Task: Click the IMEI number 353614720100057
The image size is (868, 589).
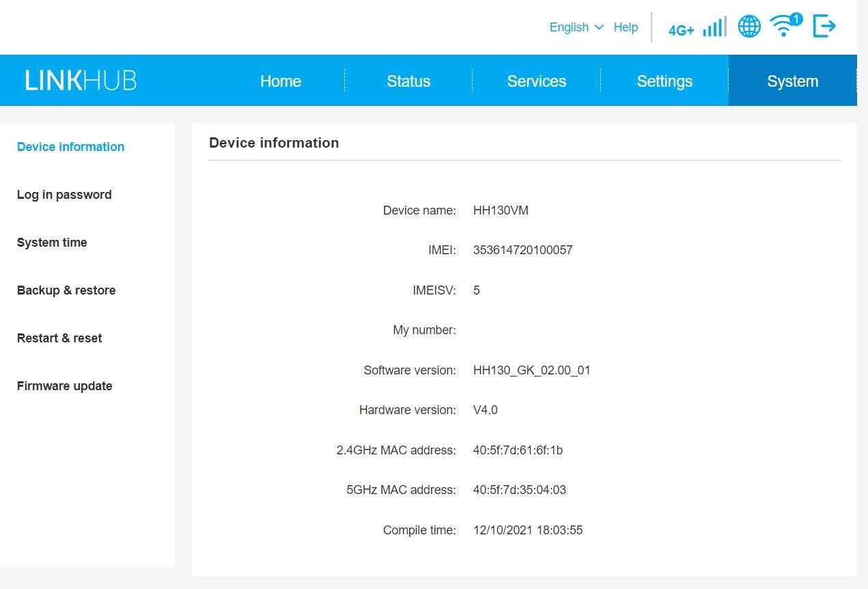Action: (523, 250)
